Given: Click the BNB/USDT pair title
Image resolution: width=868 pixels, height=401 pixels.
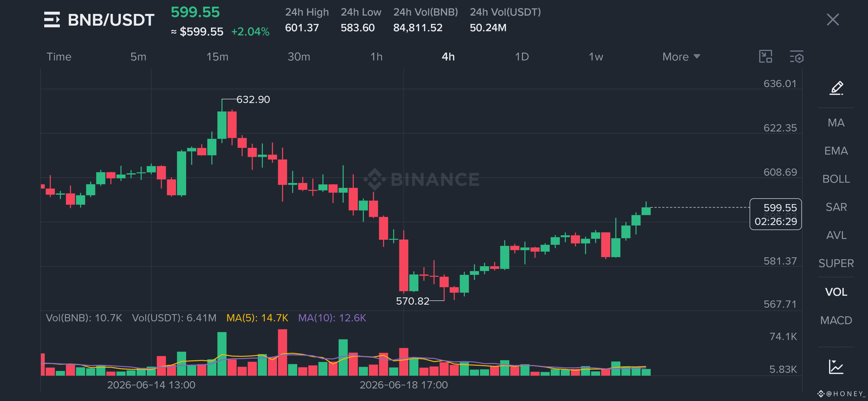Looking at the screenshot, I should click(x=111, y=20).
